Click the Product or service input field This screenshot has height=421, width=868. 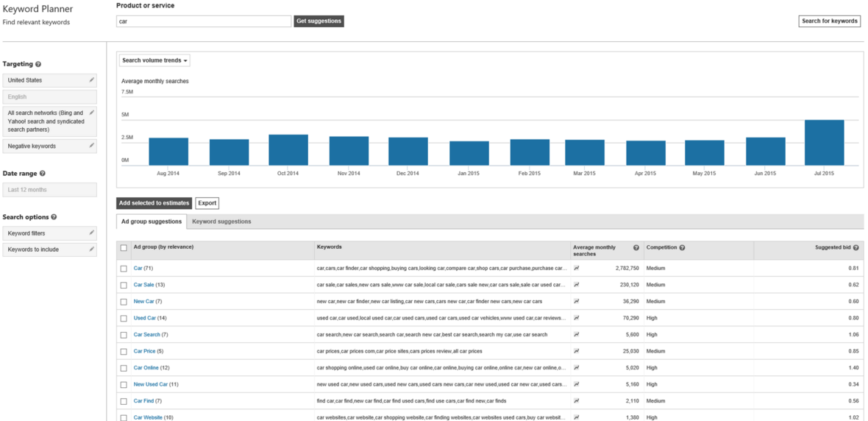click(x=204, y=21)
